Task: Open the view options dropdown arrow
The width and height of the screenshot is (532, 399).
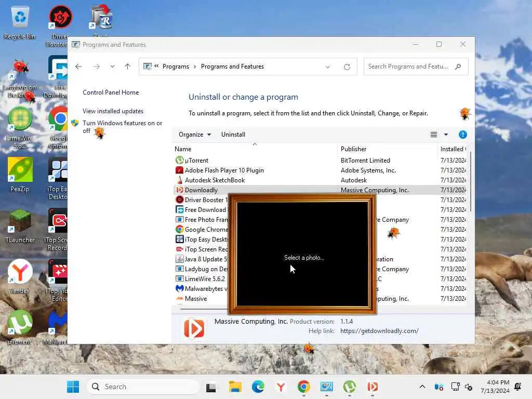Action: pyautogui.click(x=446, y=135)
